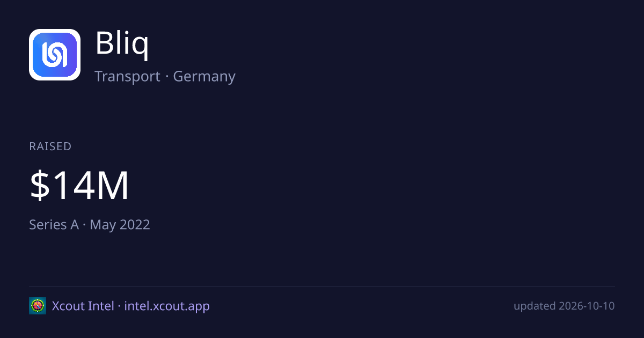The image size is (644, 338).
Task: Click the Series A round label
Action: click(x=54, y=224)
